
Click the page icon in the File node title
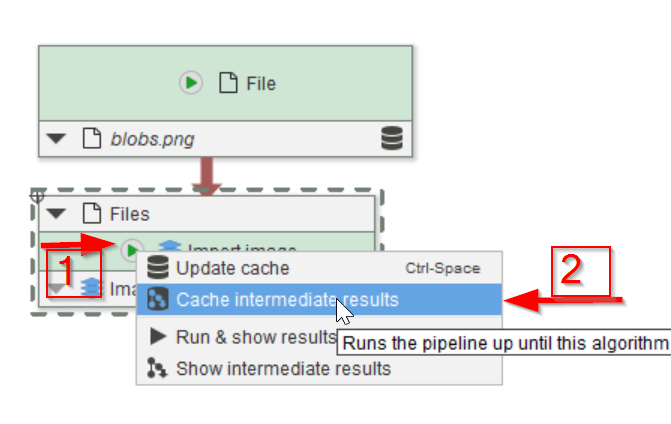point(226,84)
